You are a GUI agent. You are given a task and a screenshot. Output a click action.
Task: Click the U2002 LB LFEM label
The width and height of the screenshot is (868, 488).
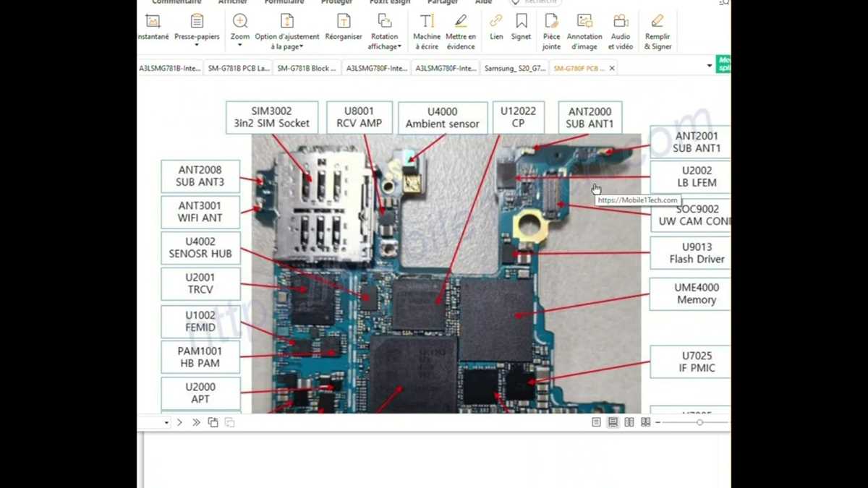[691, 177]
